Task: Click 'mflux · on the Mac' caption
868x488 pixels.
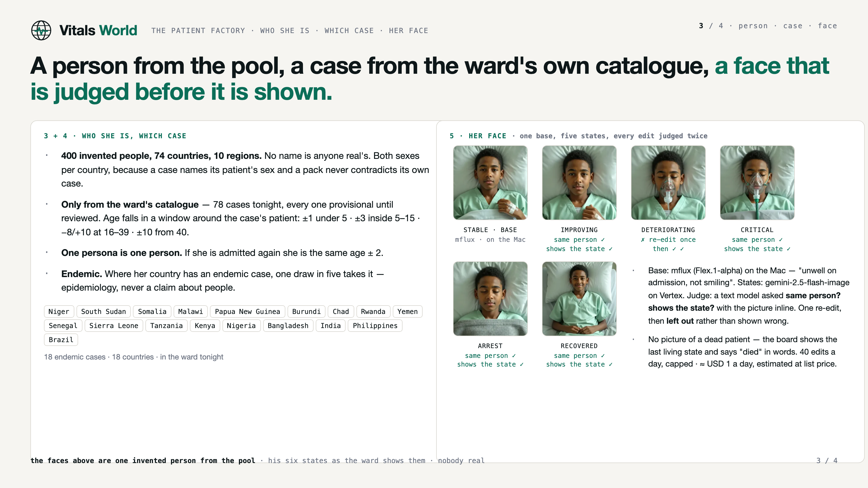Action: [x=490, y=239]
